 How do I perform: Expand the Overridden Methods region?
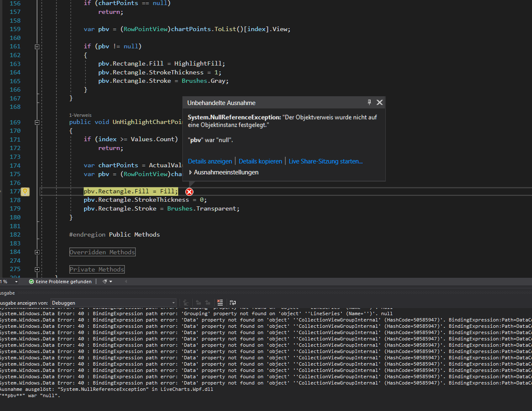click(x=37, y=252)
